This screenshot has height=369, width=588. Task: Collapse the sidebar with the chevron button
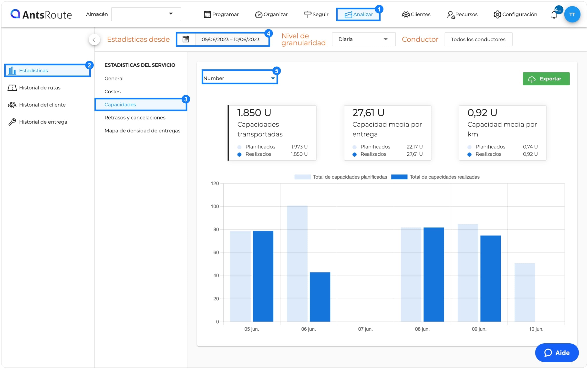pos(94,40)
